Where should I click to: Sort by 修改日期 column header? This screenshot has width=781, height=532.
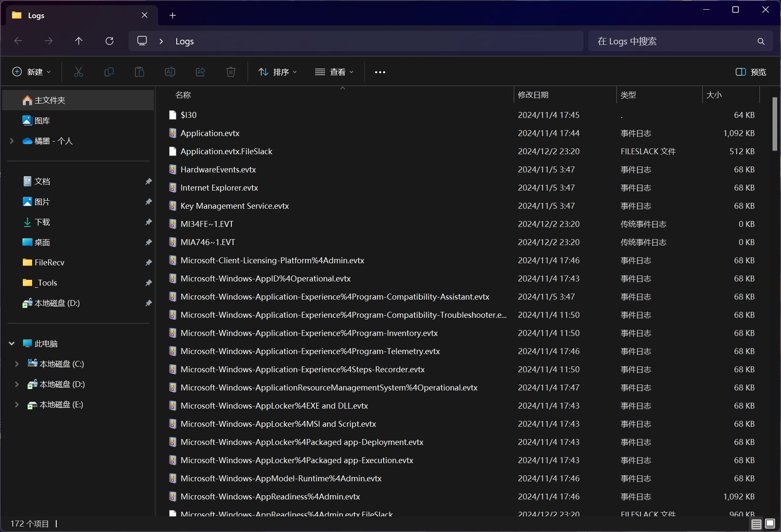565,95
